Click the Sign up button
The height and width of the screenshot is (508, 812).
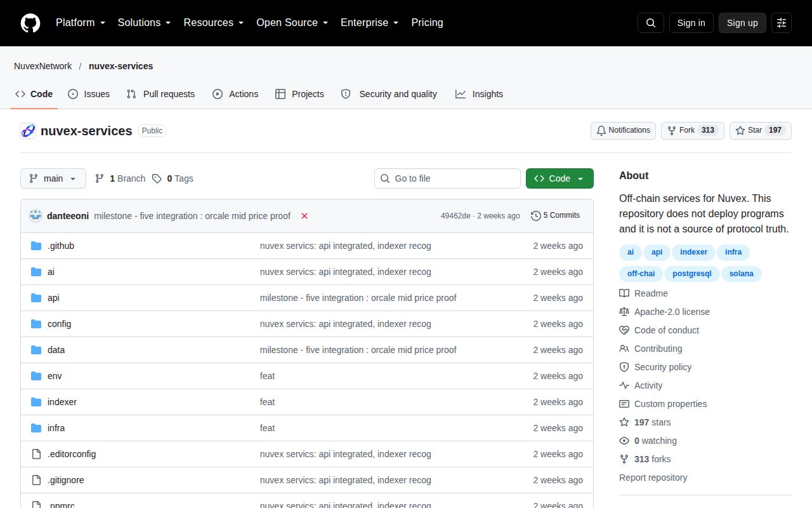742,23
